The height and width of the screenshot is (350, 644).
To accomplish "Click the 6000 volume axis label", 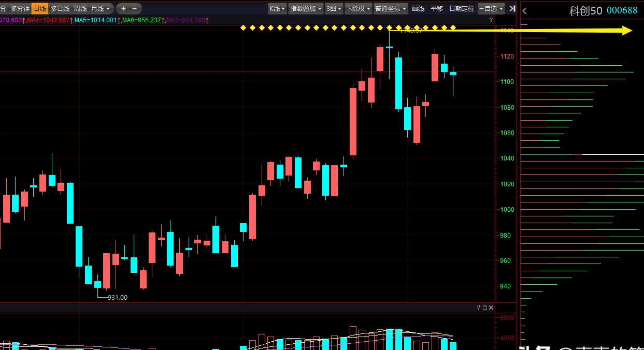I will tap(507, 317).
